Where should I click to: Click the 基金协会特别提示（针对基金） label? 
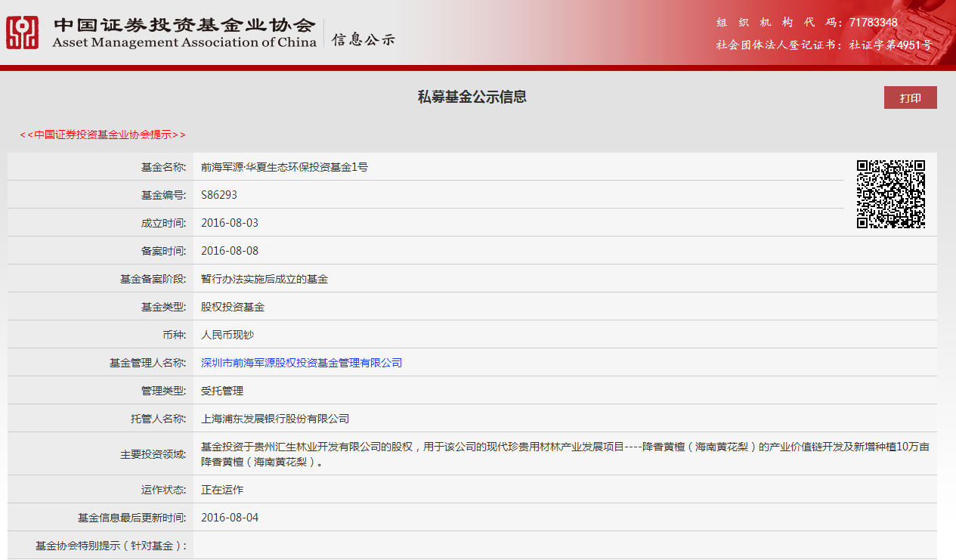pyautogui.click(x=110, y=546)
